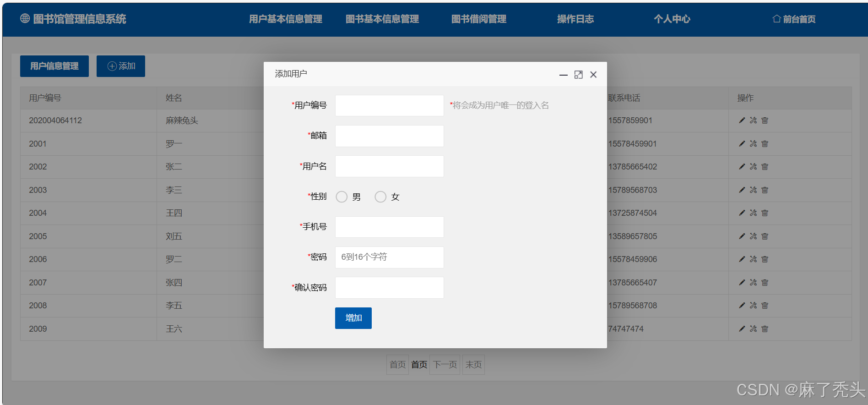Edit user 2005 using the pencil icon

pos(742,236)
